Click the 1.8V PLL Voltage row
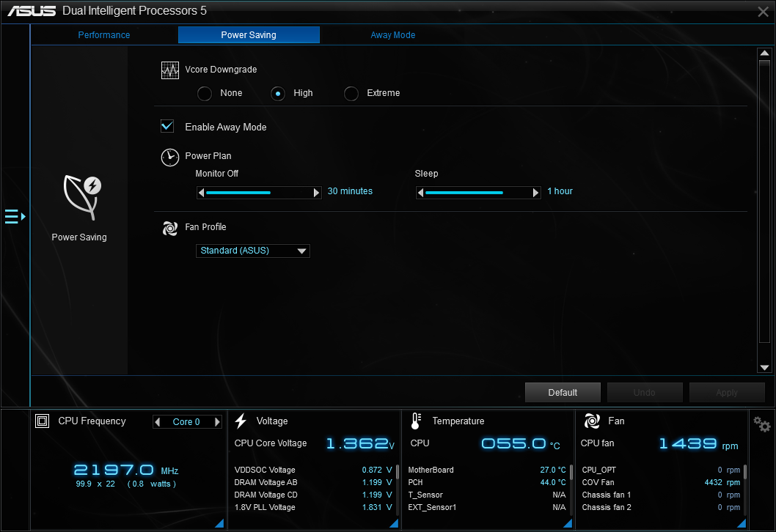 coord(313,507)
